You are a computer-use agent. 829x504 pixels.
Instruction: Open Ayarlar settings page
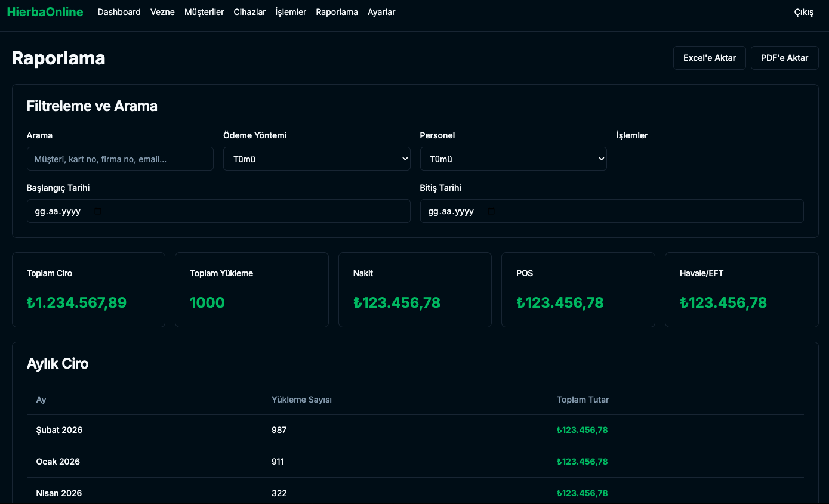click(x=381, y=12)
